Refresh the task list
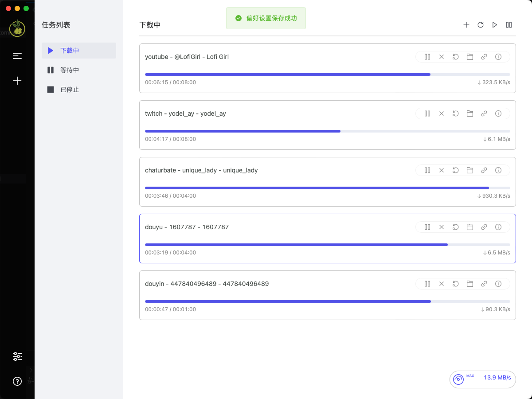 click(x=481, y=25)
